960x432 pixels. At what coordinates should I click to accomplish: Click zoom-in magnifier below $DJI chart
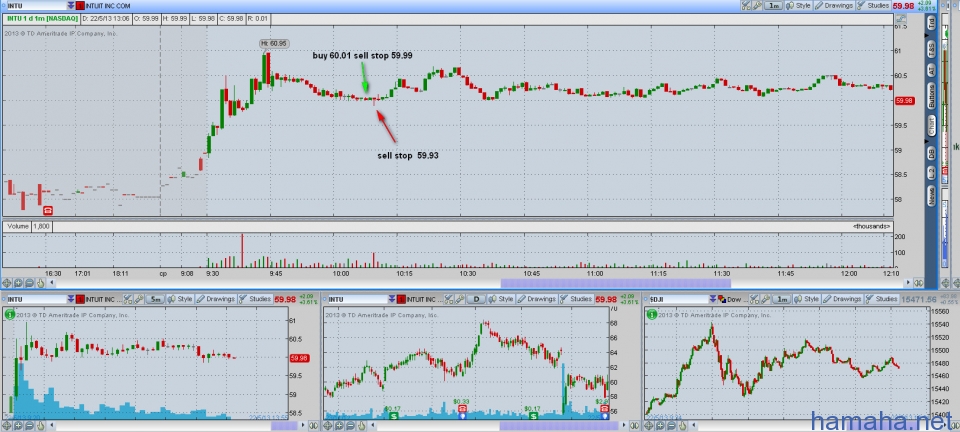660,425
